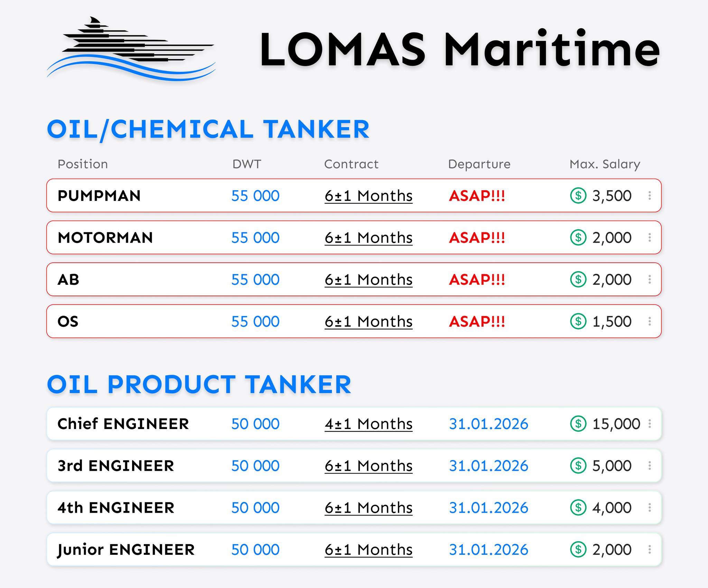Open the three-dot menu for PUMPMAN
Screen dimensions: 708x588
[650, 196]
